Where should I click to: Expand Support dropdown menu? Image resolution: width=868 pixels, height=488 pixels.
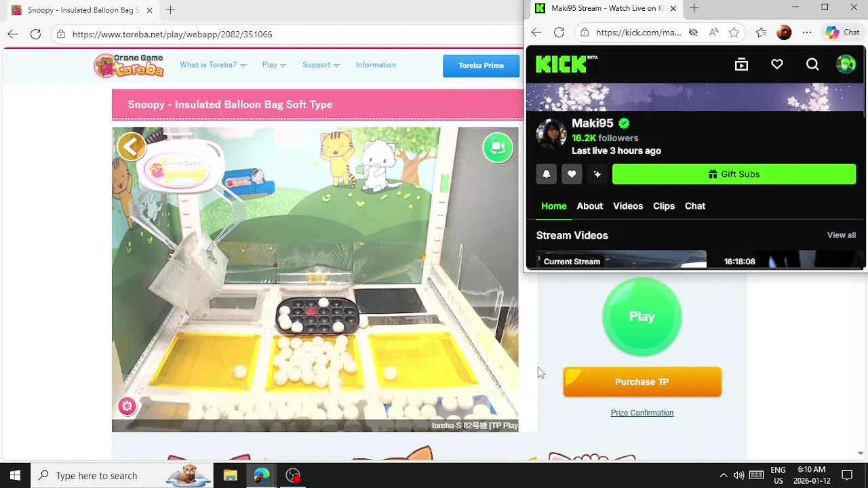pyautogui.click(x=321, y=65)
